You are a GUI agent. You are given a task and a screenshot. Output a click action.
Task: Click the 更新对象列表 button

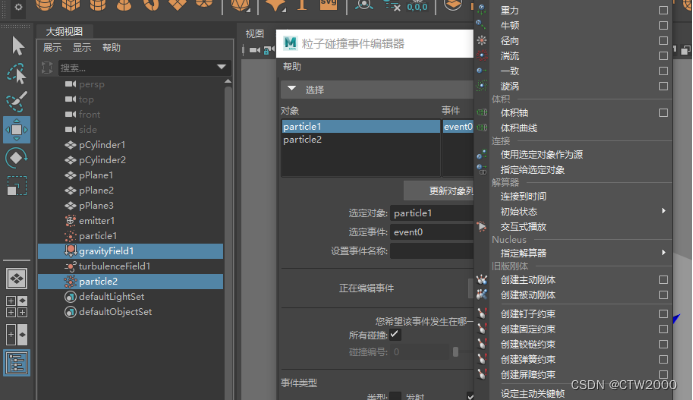click(x=439, y=191)
